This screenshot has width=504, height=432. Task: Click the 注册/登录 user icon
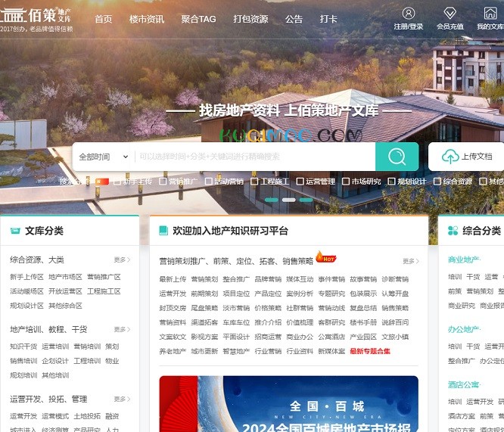409,14
